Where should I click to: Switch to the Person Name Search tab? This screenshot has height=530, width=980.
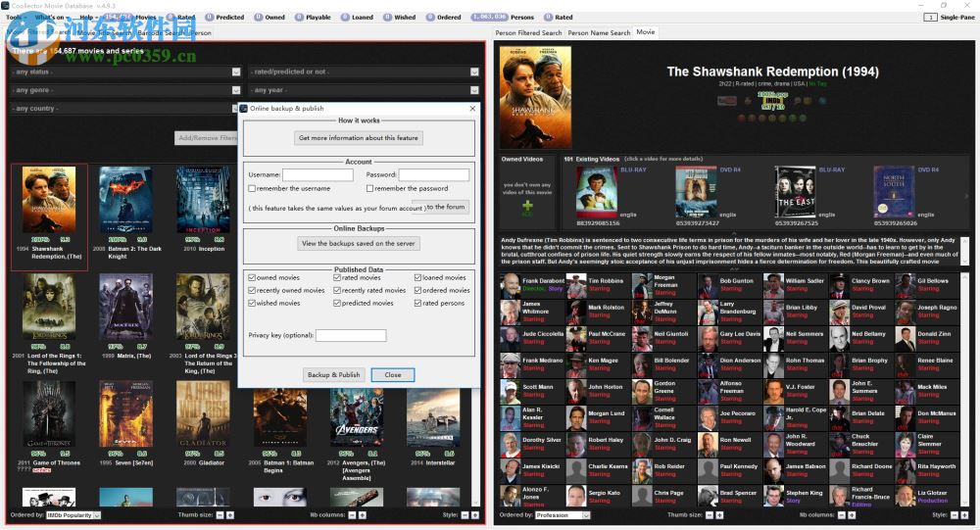(599, 32)
